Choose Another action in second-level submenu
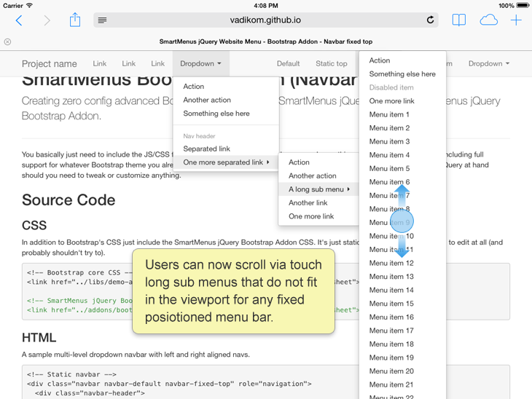Viewport: 532px width, 399px height. [x=318, y=176]
